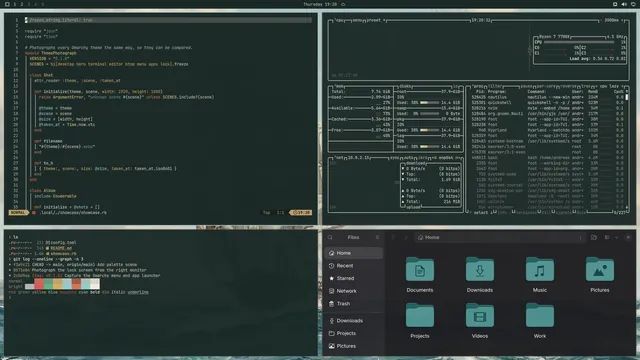640x360 pixels.
Task: Switch to workspace 4 in the top bar
Action: (36, 4)
